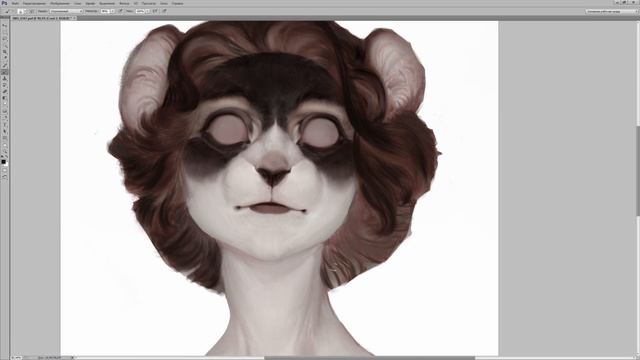
Task: Close the open document tab
Action: click(x=74, y=18)
